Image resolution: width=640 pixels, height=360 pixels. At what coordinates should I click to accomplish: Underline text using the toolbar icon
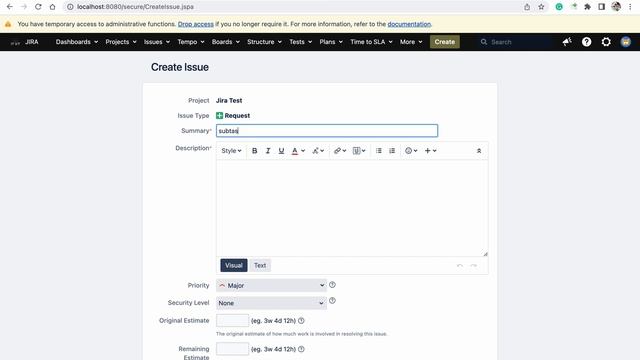point(281,151)
